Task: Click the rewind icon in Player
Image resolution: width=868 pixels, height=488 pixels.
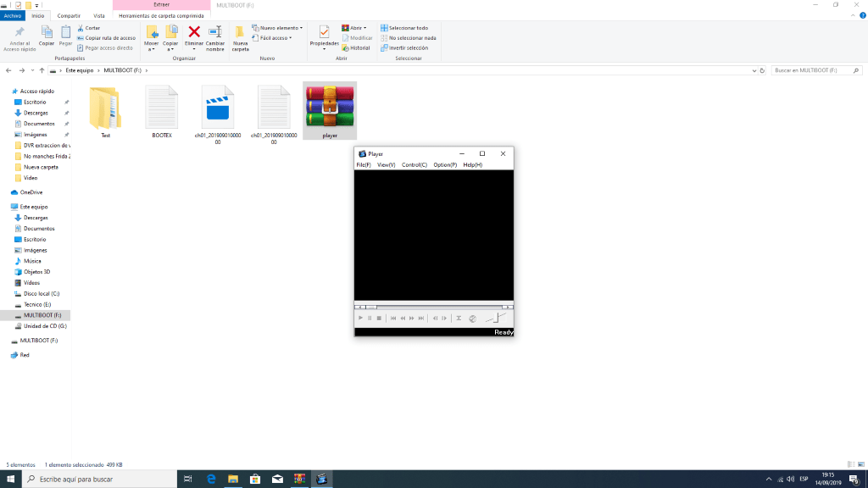Action: pyautogui.click(x=402, y=318)
